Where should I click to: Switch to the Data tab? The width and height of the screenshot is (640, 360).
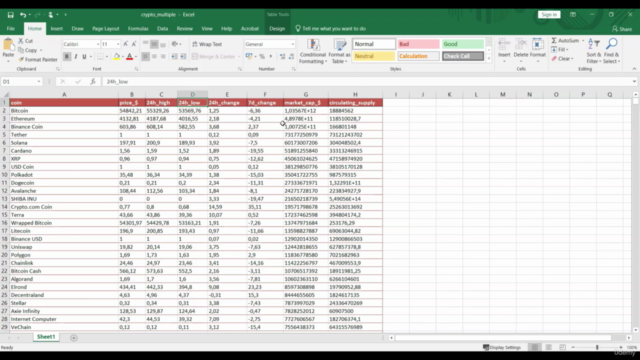pos(162,29)
